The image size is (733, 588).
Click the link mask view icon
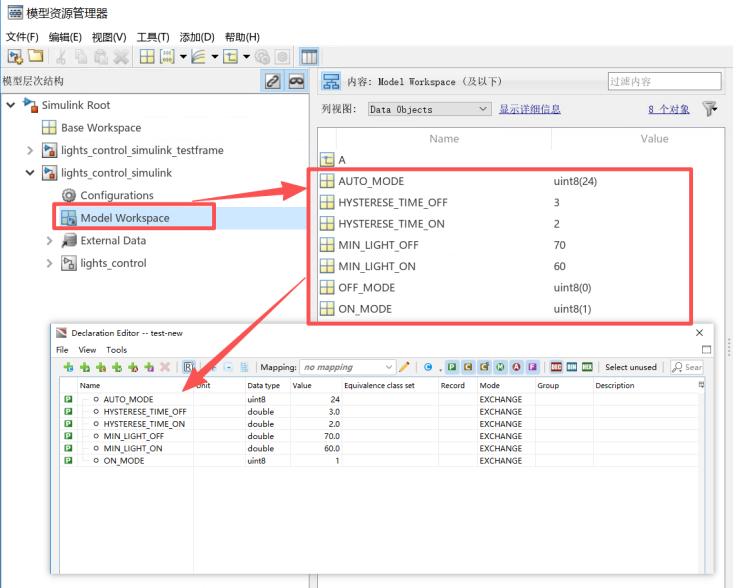(x=296, y=82)
